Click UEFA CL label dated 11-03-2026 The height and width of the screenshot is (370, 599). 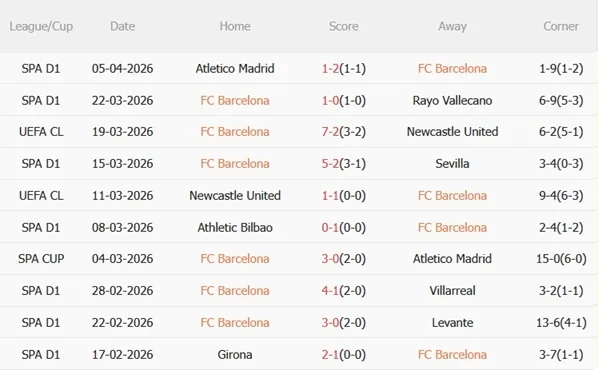(41, 196)
